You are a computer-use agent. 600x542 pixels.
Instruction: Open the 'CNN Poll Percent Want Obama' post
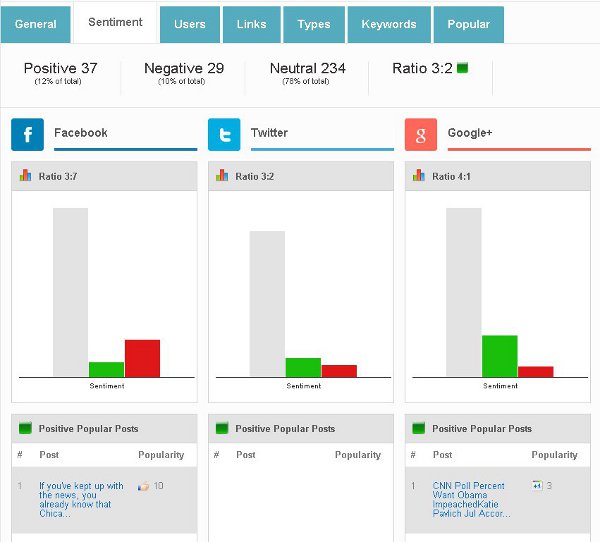tap(471, 500)
